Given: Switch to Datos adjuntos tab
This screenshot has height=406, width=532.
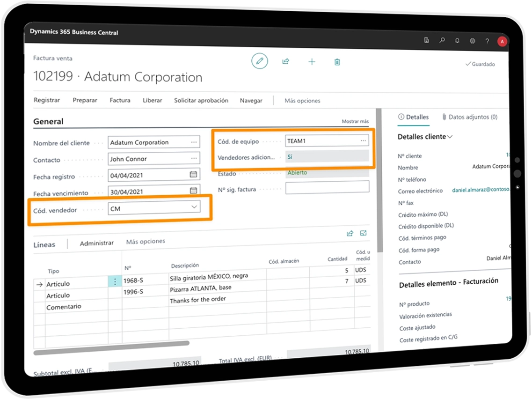Looking at the screenshot, I should [469, 117].
